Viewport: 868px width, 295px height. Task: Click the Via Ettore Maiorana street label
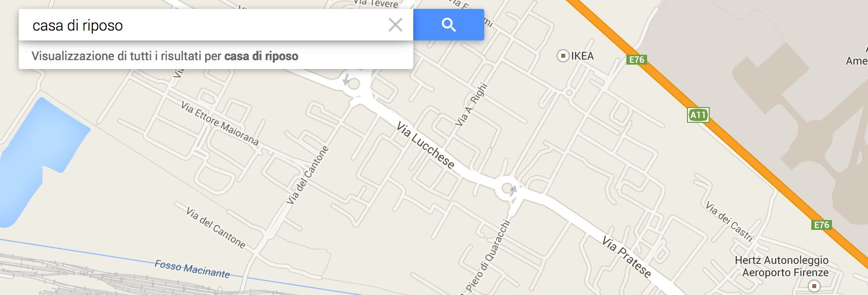point(220,123)
